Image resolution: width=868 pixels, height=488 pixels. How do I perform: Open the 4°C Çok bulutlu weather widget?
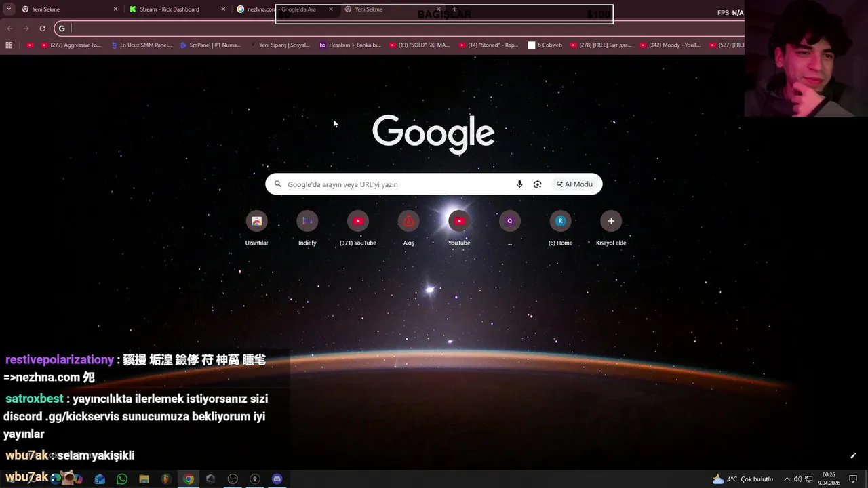(x=743, y=479)
